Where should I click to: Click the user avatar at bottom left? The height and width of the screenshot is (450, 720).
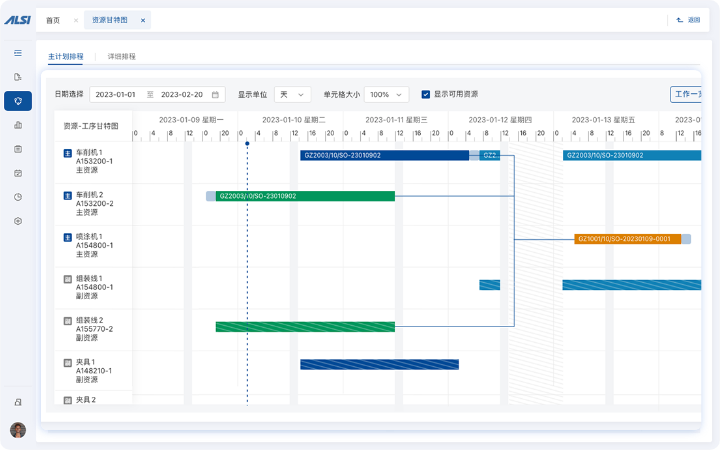point(18,430)
